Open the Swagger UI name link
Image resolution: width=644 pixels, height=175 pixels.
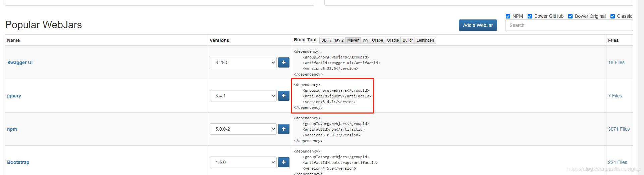pos(20,62)
